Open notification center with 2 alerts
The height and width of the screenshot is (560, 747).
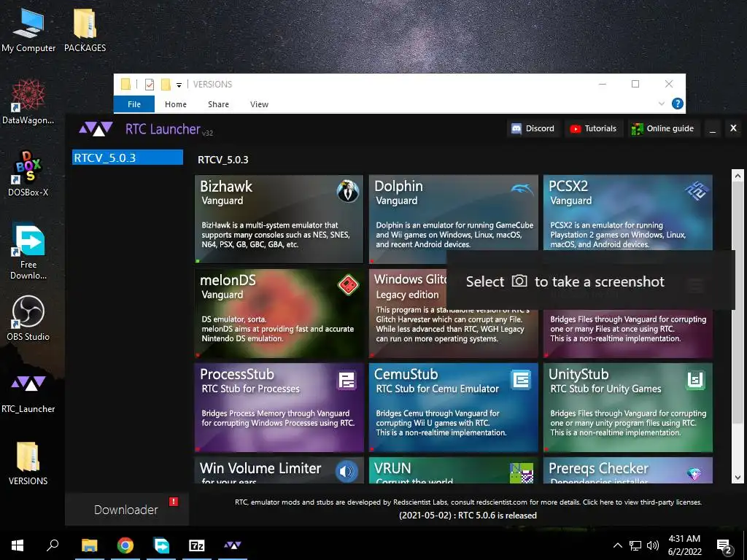(724, 546)
